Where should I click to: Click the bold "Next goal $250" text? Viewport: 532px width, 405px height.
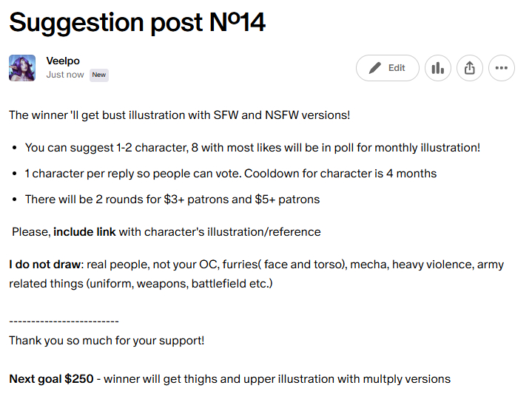51,378
